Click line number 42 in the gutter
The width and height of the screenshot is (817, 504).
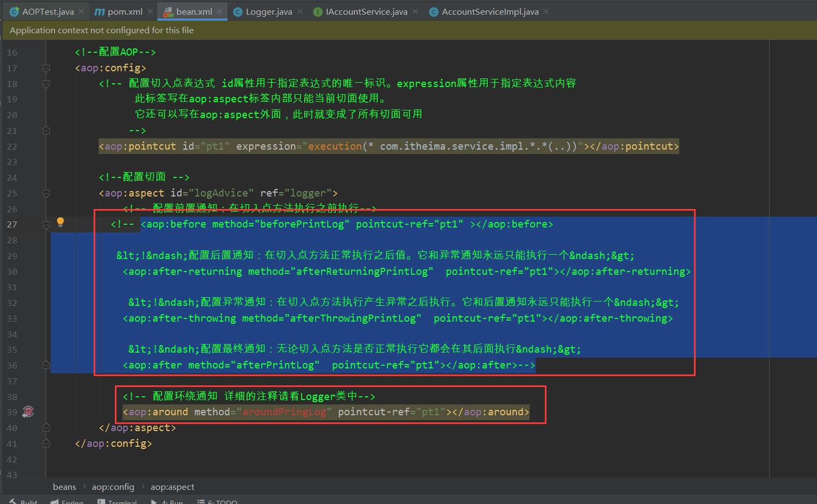(12, 460)
